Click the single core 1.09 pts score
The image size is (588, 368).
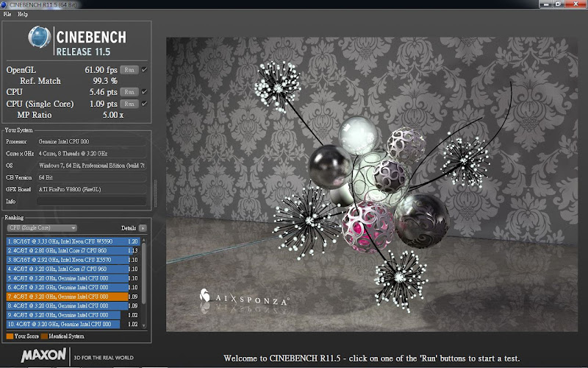103,104
